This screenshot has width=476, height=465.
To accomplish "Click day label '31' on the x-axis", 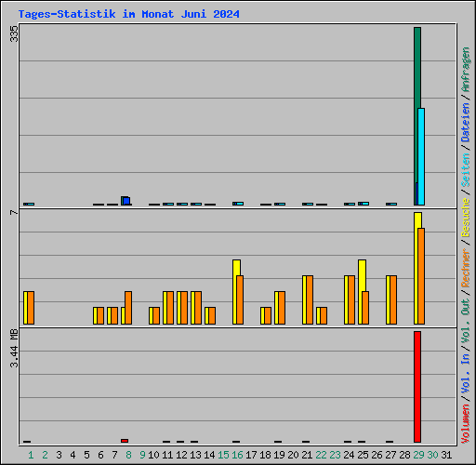I will [x=446, y=455].
